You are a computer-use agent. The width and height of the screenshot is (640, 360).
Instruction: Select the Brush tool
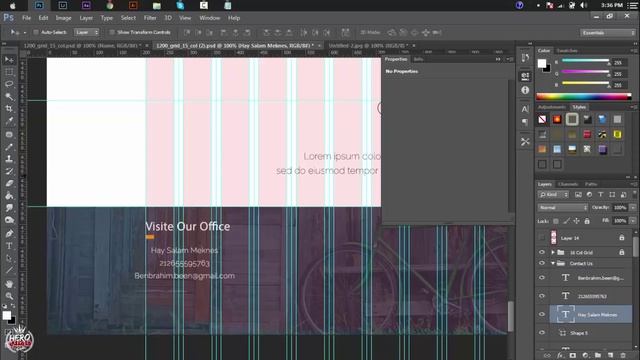pos(9,147)
